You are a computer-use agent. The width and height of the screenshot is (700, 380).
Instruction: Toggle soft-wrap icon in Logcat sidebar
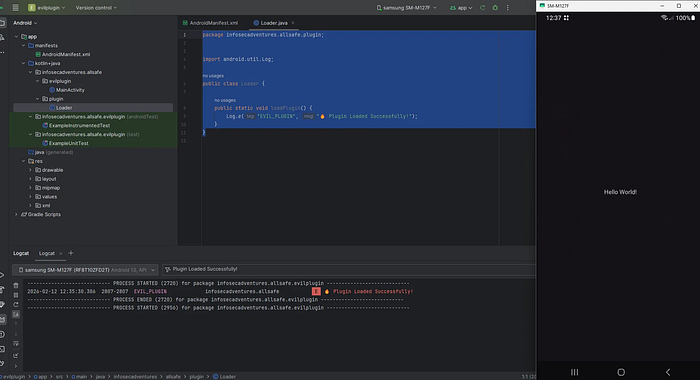[16, 343]
